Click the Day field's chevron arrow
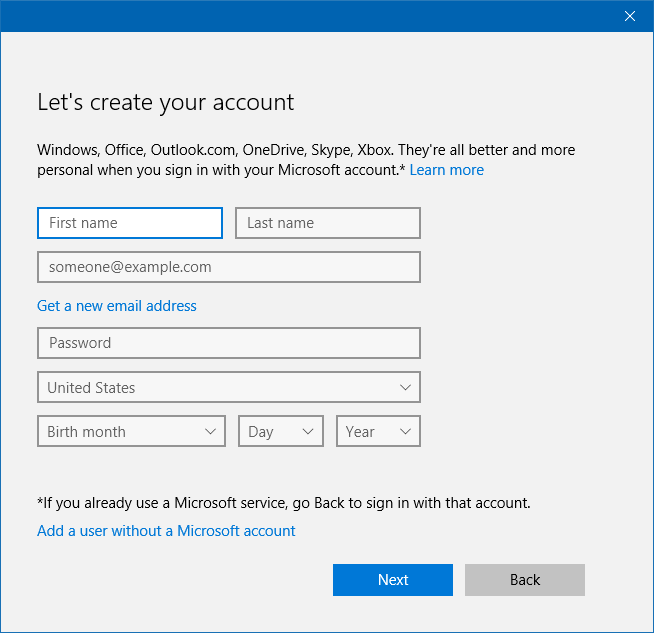Image resolution: width=654 pixels, height=633 pixels. click(307, 432)
